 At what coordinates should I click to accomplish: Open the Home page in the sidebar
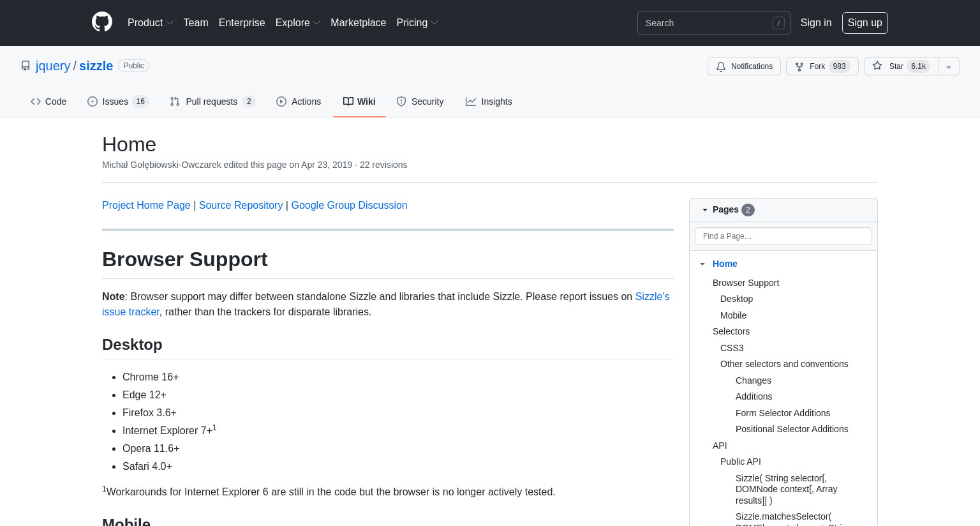725,264
